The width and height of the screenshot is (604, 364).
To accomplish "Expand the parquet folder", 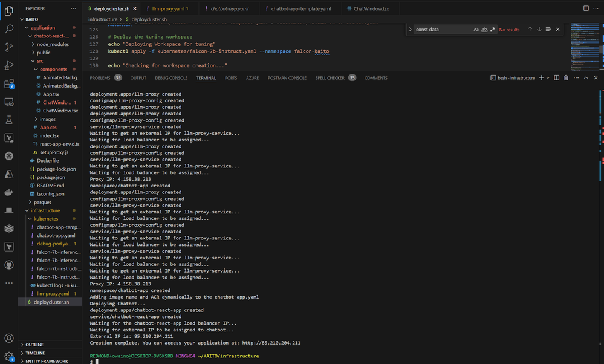I will pos(30,202).
